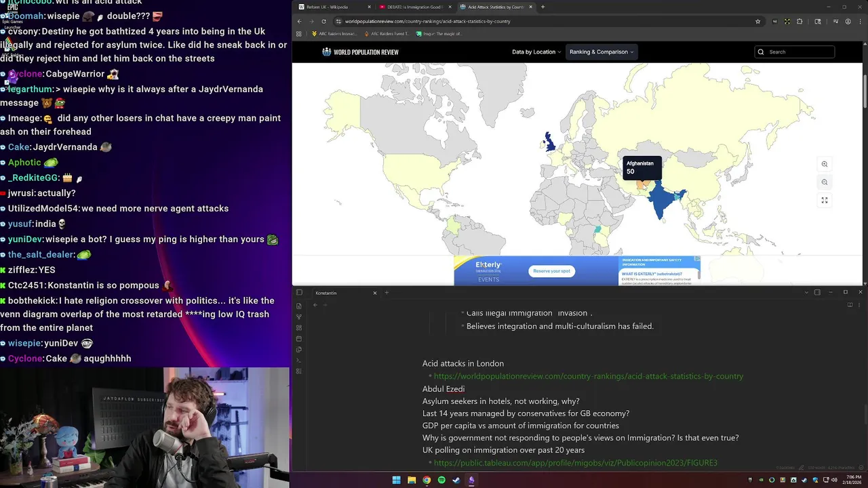Screen dimensions: 868x488
Task: Open canvas icon in Obsidian ribbon
Action: click(x=299, y=327)
